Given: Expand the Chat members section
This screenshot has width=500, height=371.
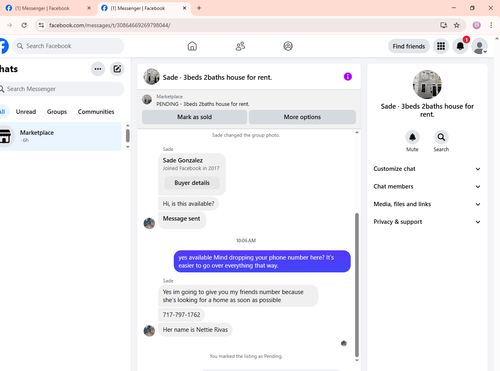Looking at the screenshot, I should click(x=427, y=186).
